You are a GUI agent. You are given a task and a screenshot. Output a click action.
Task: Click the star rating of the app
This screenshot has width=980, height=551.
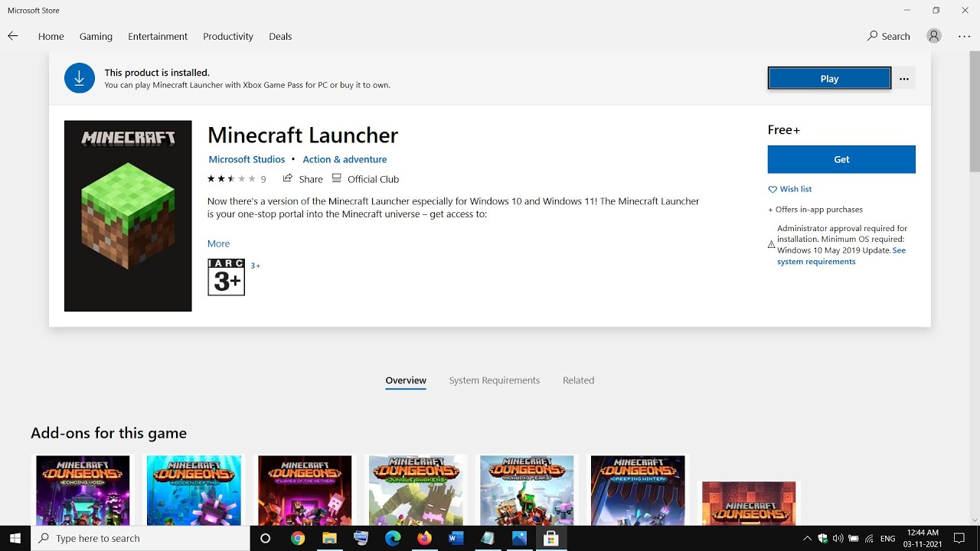pyautogui.click(x=231, y=179)
